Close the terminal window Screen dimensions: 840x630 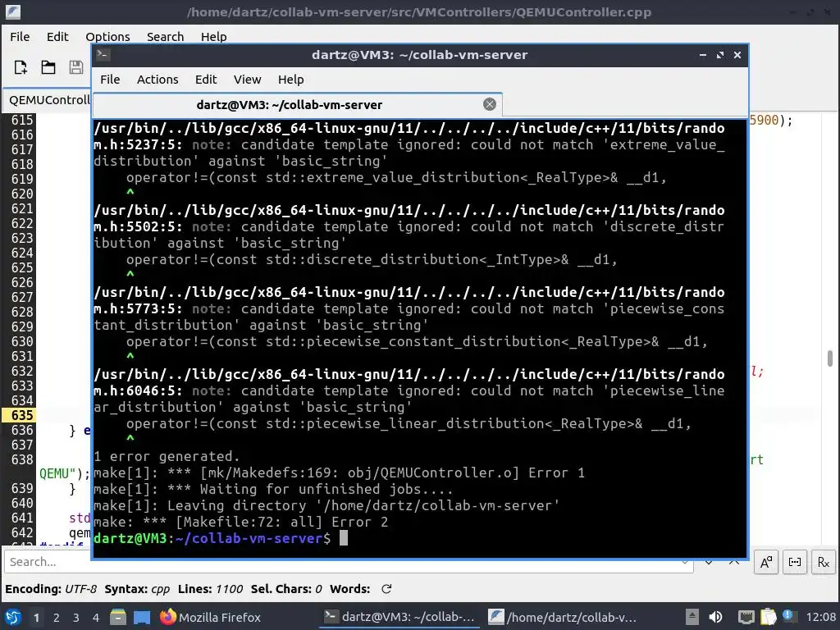[737, 55]
